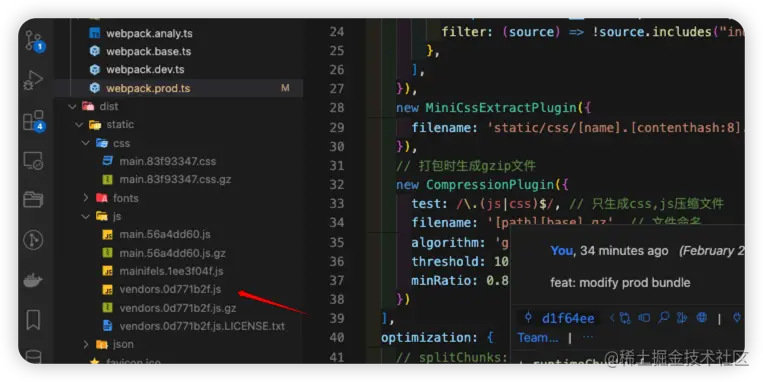
Task: Open the Project Manager folder icon
Action: point(33,200)
